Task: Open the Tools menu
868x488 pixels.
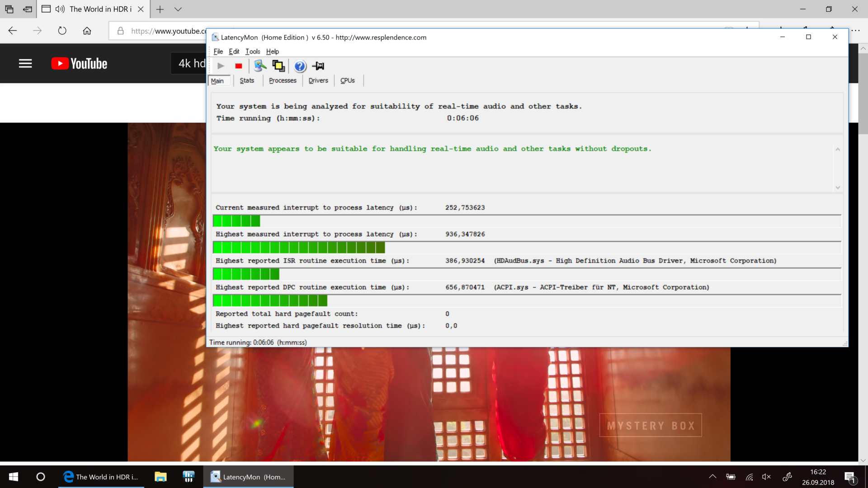Action: click(x=253, y=52)
